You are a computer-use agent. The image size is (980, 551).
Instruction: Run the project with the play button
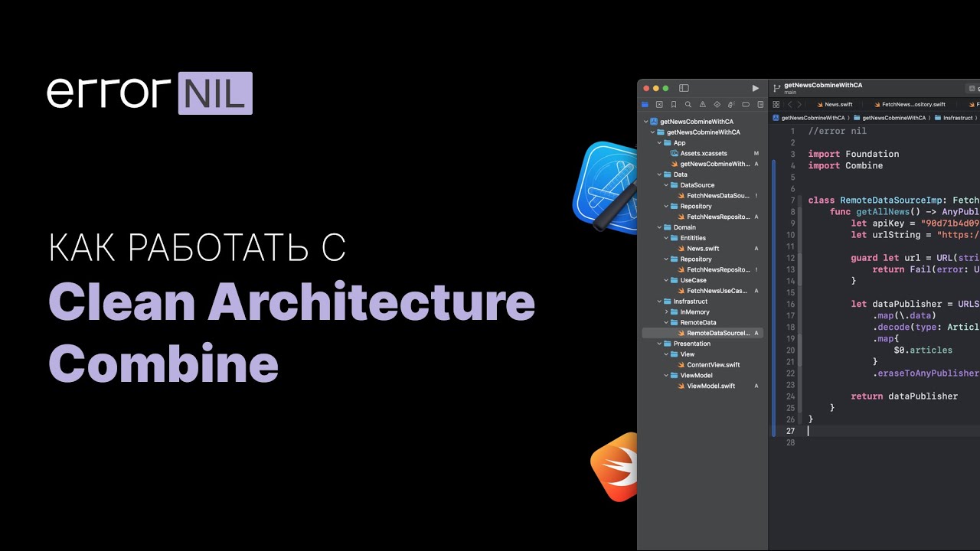756,88
